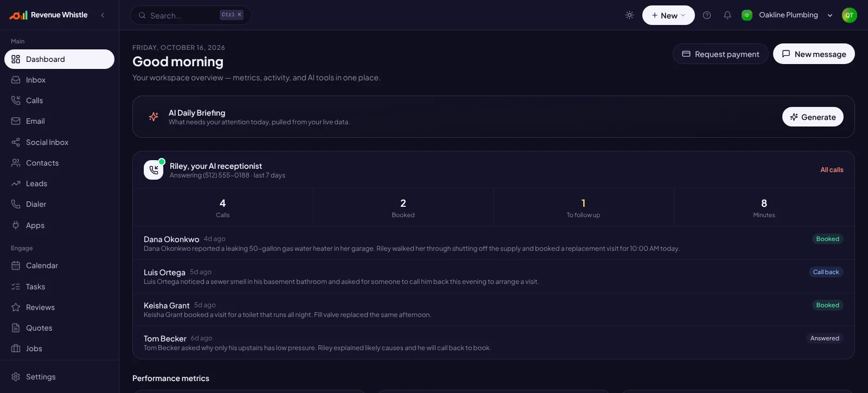Click the To follow up stat

[x=583, y=208]
